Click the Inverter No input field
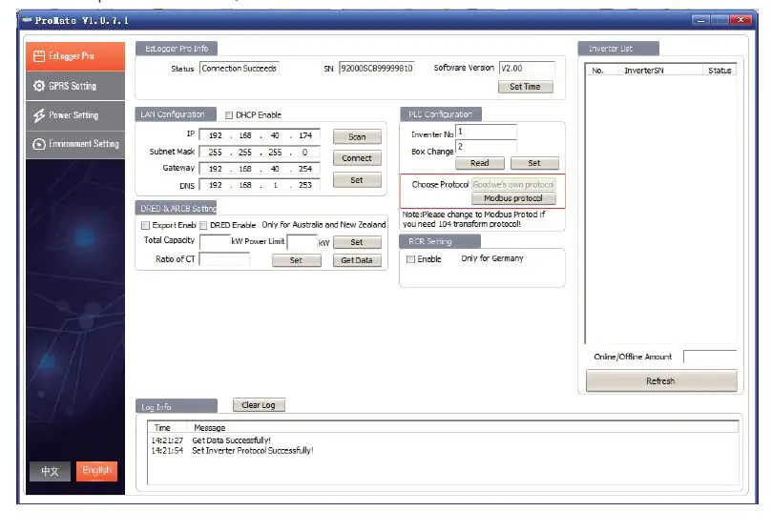The image size is (772, 532). point(486,132)
